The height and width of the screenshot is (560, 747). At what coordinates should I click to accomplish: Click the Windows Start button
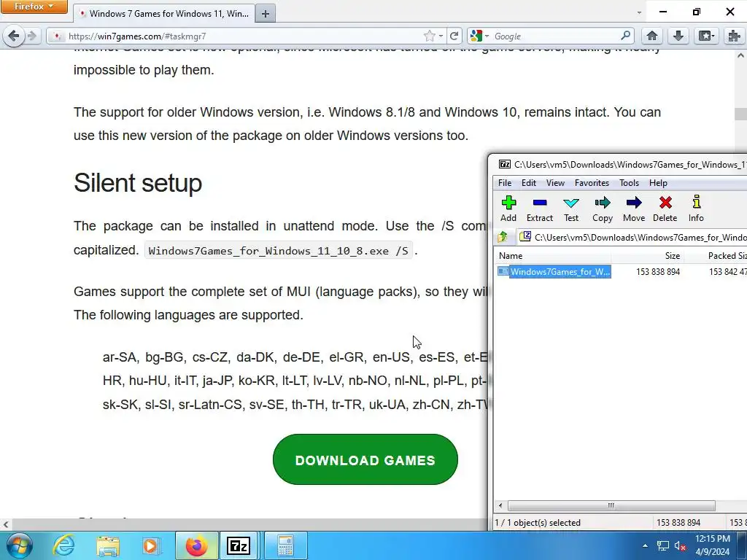19,545
